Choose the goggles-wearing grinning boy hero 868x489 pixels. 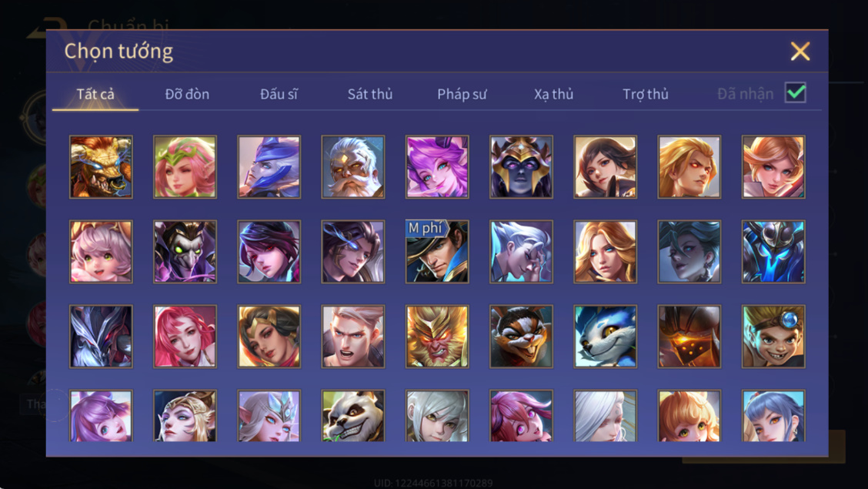pos(773,337)
